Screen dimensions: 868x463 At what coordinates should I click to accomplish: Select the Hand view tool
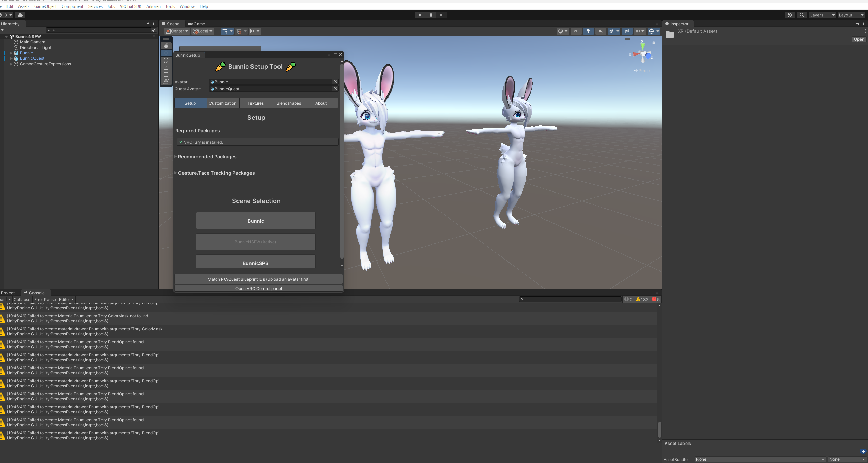pyautogui.click(x=166, y=46)
